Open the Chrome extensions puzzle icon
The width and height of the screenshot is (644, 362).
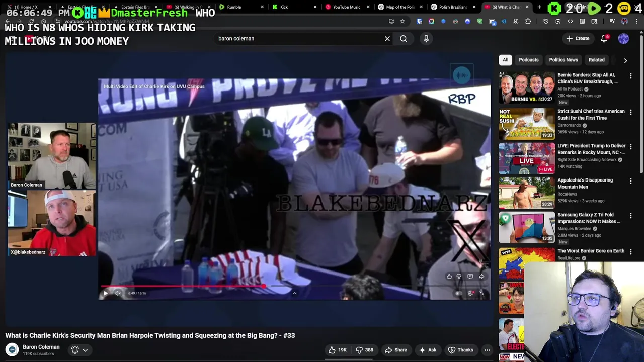click(528, 21)
